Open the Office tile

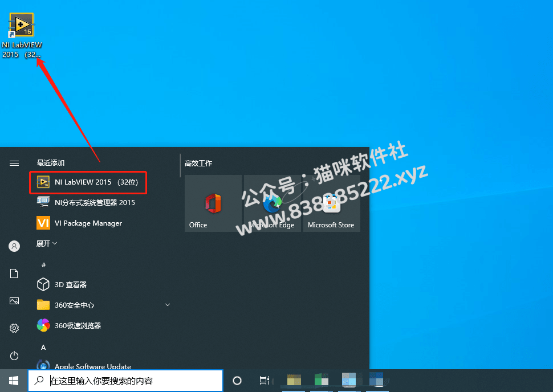[x=213, y=203]
